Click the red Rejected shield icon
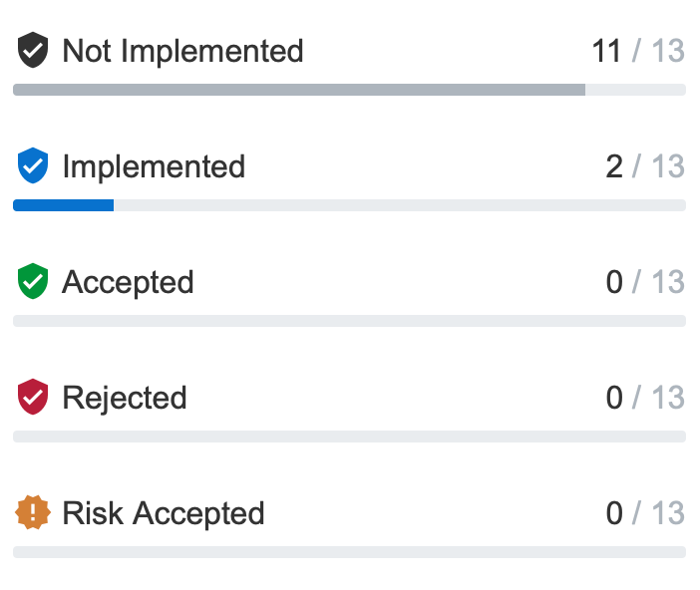This screenshot has width=700, height=590. 33,398
